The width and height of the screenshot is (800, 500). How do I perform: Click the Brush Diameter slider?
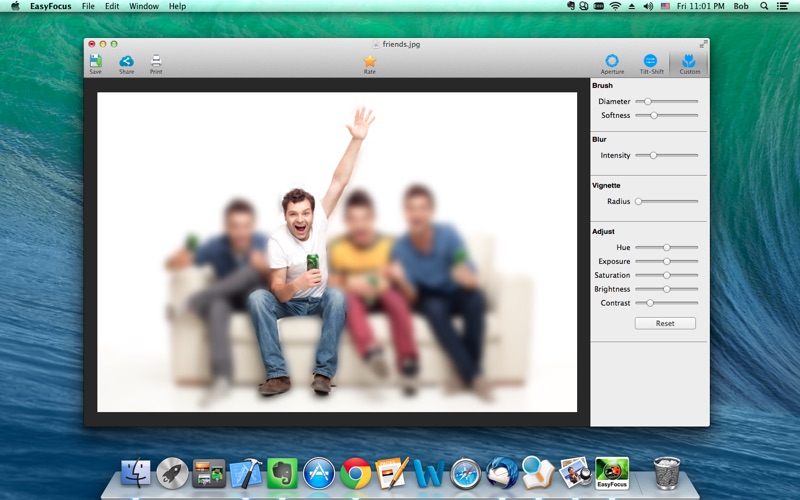tap(666, 102)
